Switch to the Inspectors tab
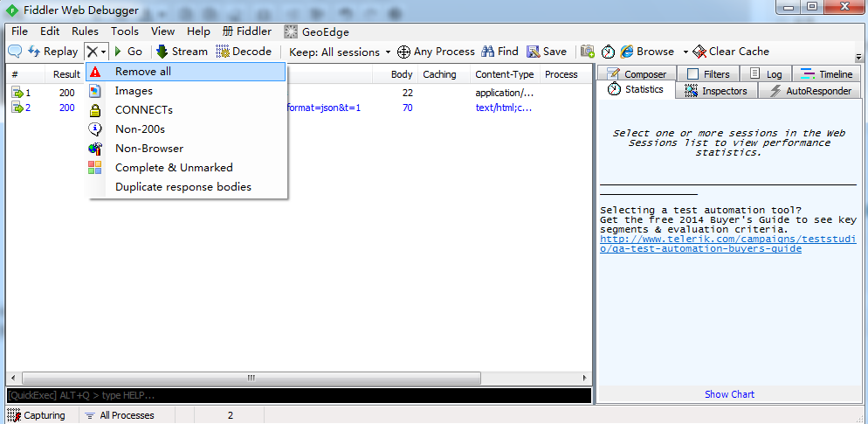Viewport: 868px width, 424px height. pos(716,90)
